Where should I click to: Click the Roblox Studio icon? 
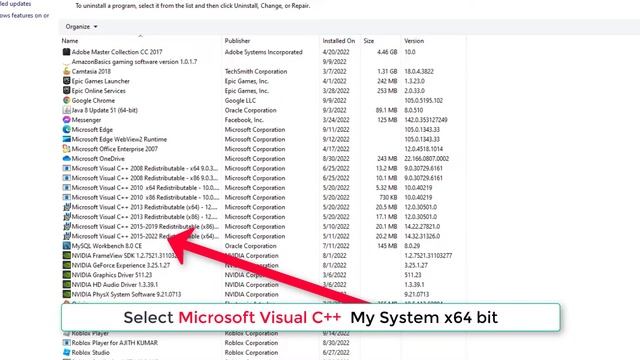click(x=67, y=352)
